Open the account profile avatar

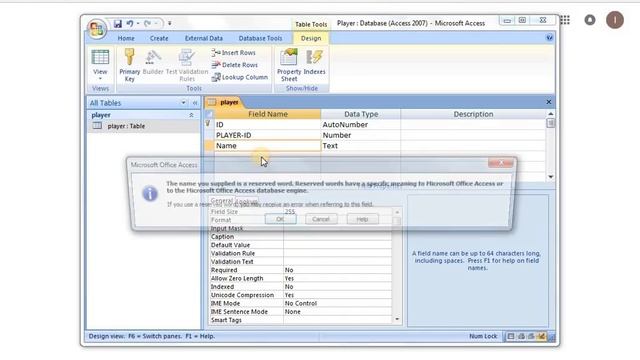[x=615, y=20]
